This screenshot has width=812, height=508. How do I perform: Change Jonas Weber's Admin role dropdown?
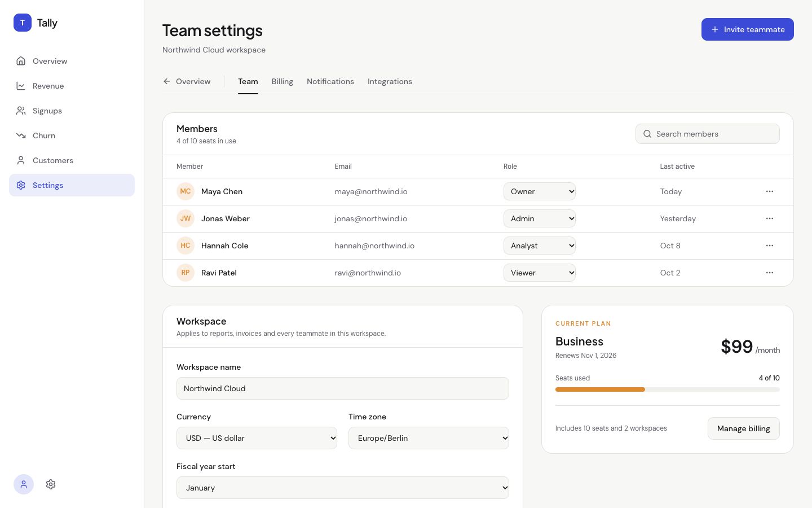pyautogui.click(x=540, y=218)
